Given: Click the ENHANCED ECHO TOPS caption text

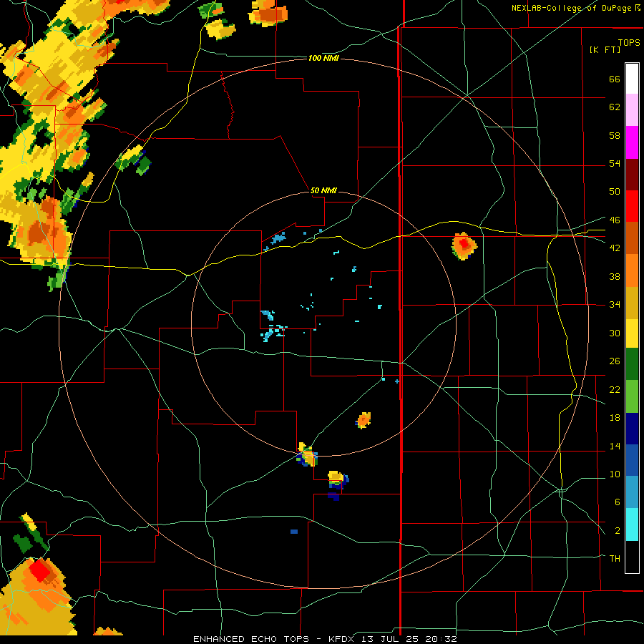Looking at the screenshot, I should (251, 639).
